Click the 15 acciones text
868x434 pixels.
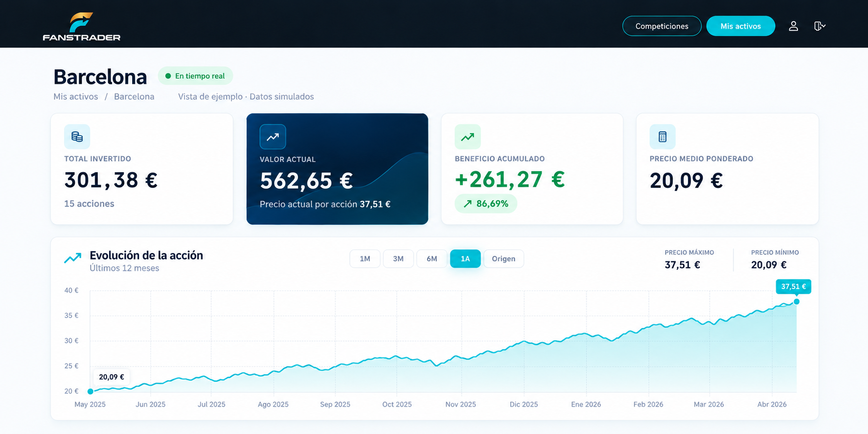[x=89, y=204]
